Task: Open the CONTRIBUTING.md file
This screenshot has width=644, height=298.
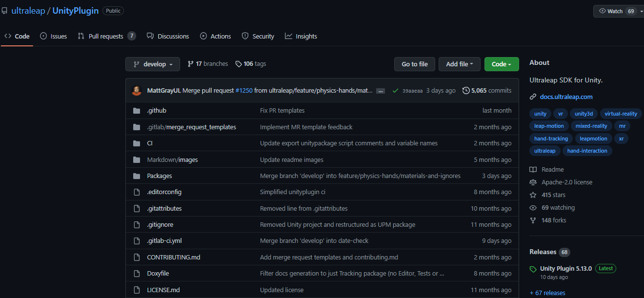Action: [174, 257]
